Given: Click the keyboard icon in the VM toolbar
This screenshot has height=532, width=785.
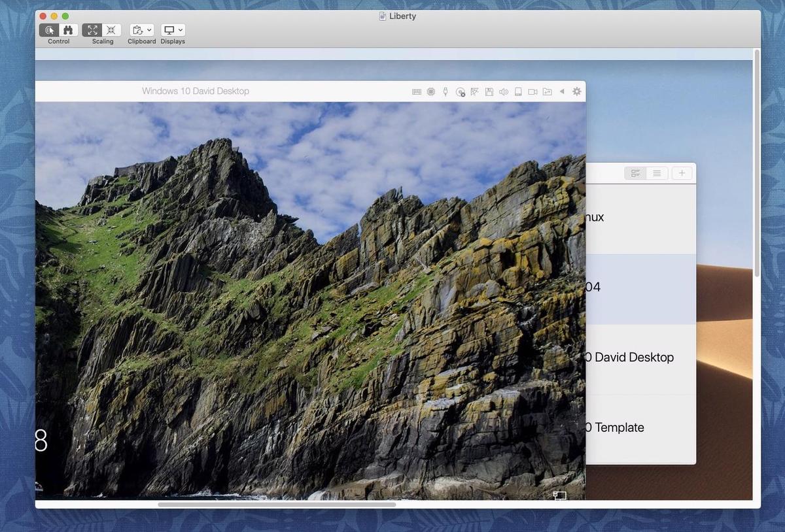Looking at the screenshot, I should [x=416, y=92].
